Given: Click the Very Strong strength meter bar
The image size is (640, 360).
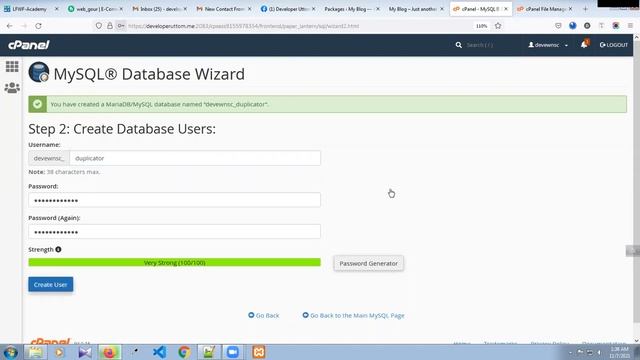Looking at the screenshot, I should pyautogui.click(x=174, y=262).
